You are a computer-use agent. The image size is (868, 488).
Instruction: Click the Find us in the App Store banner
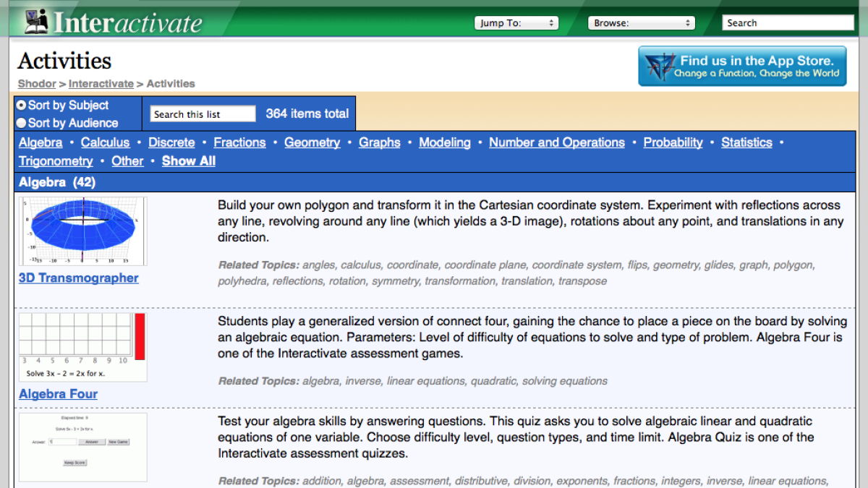tap(742, 66)
